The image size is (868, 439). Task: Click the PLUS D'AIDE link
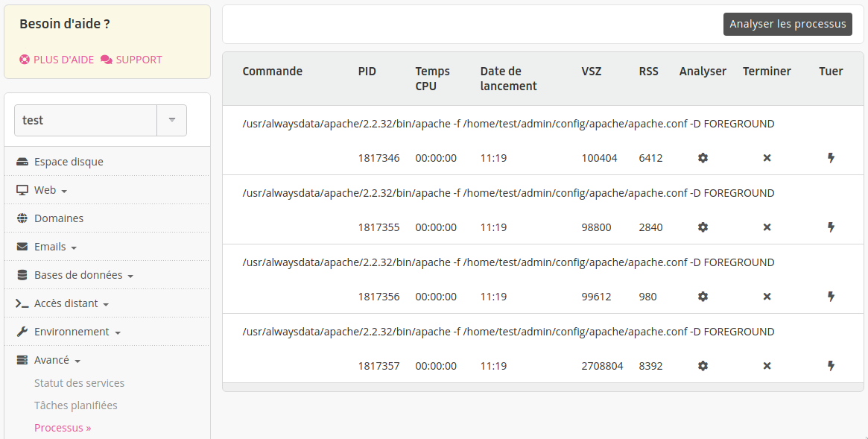coord(64,59)
